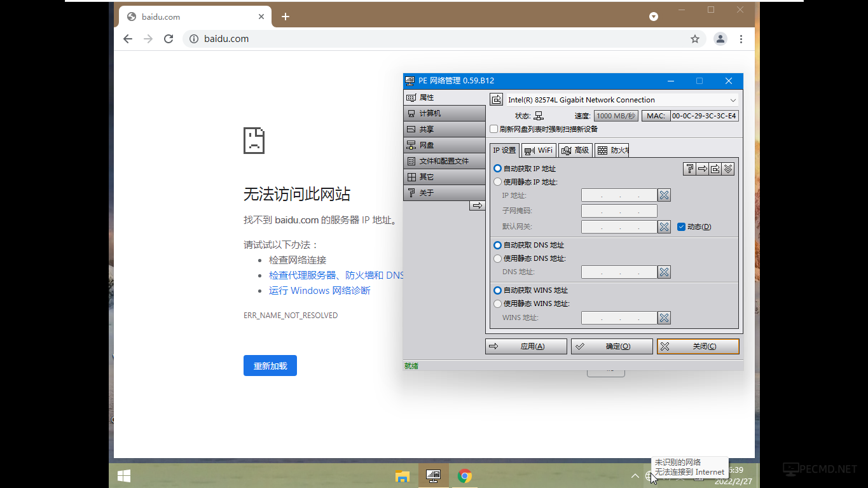
Task: Click the small arrow button below the sidebar
Action: tap(477, 206)
